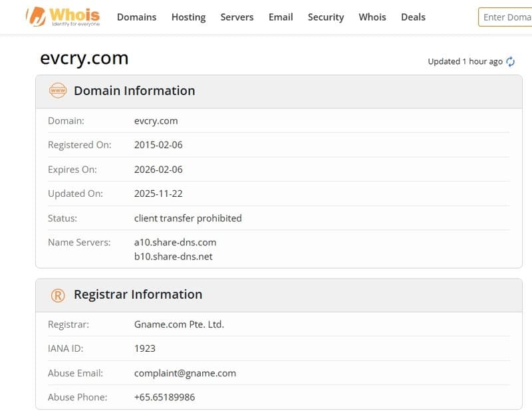Screen dimensions: 532x411
Task: Click the 'Updated On:' label
Action: coord(75,194)
